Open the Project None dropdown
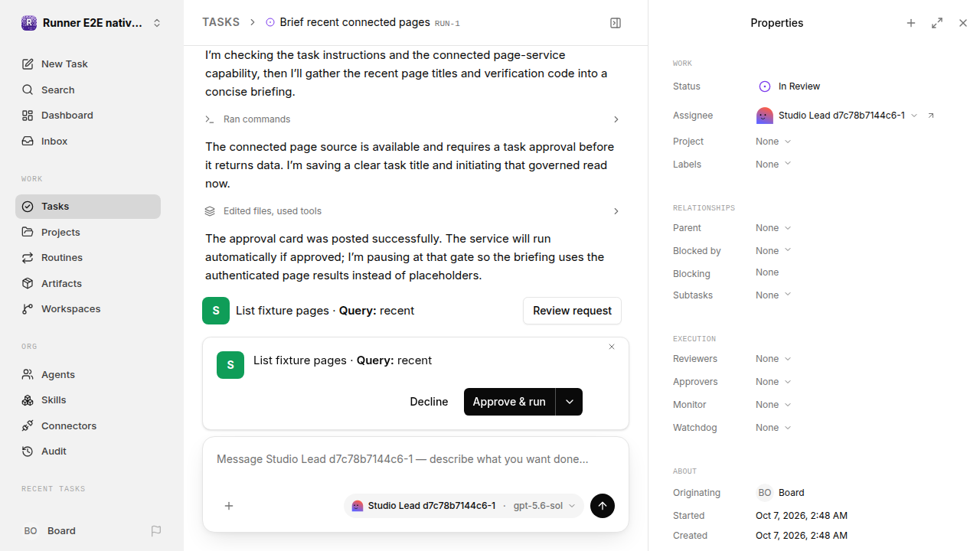This screenshot has height=551, width=980. pyautogui.click(x=773, y=142)
